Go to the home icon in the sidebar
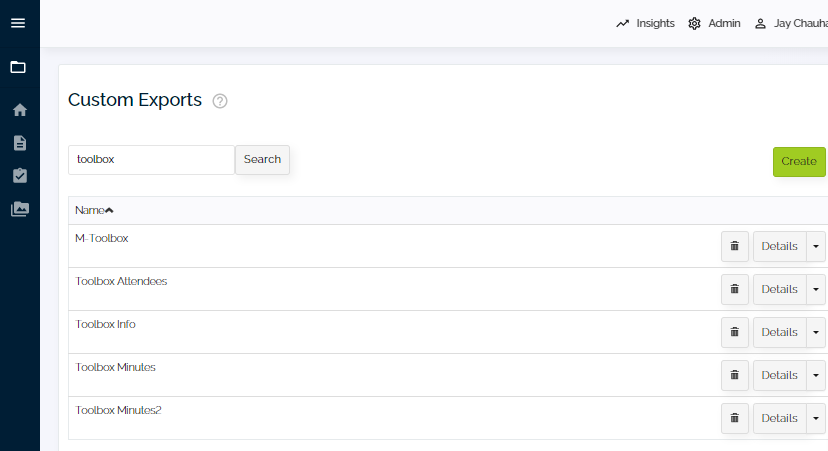 [20, 110]
